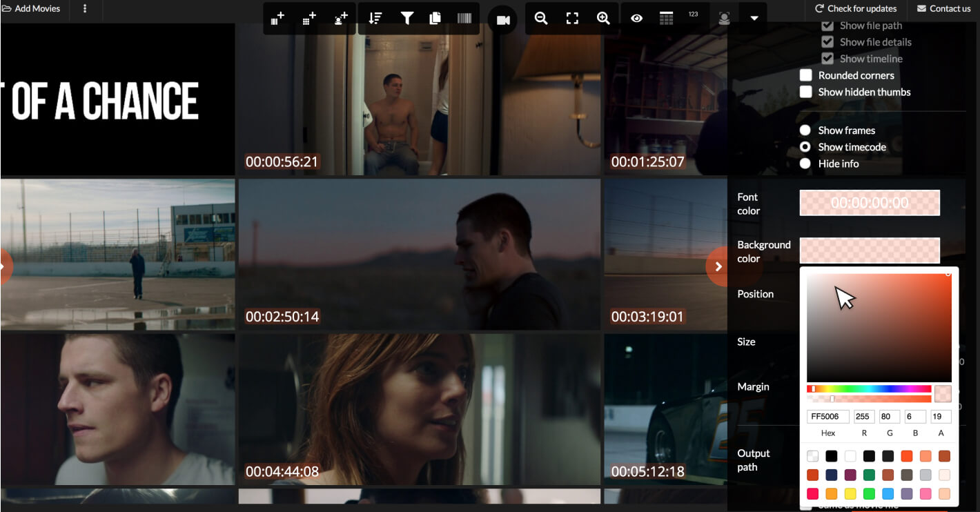Click the Hex value field FF5006
Screen dimensions: 980x512
(828, 417)
